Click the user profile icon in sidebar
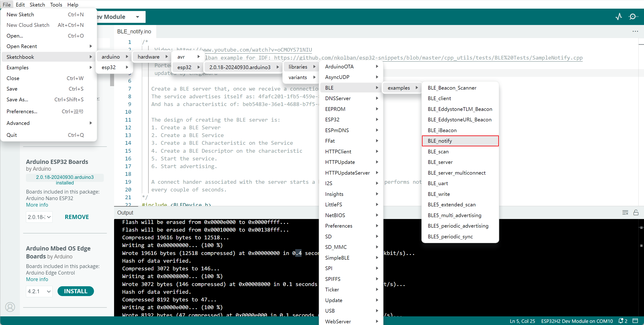Screen dimensions: 644x325 (x=10, y=307)
